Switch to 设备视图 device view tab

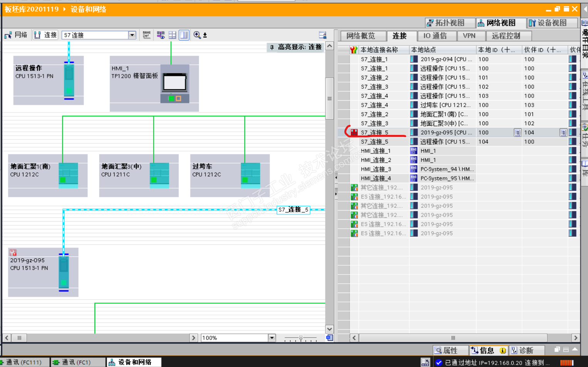click(552, 23)
